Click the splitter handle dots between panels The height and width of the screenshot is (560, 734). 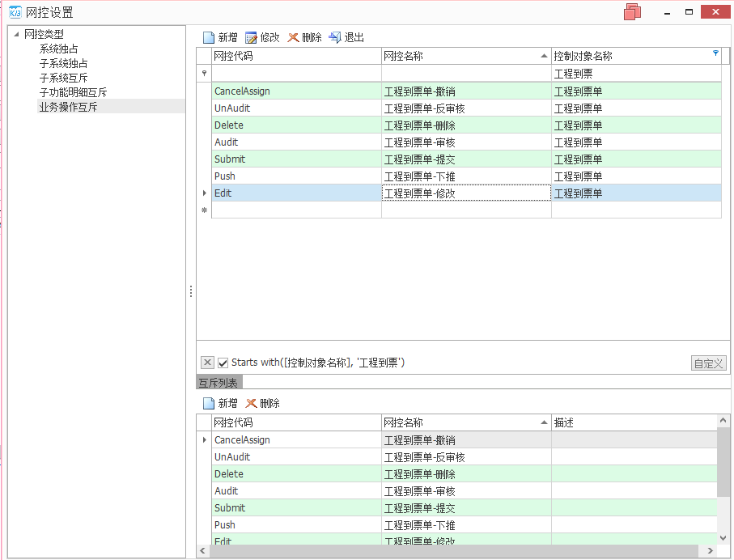(x=191, y=291)
